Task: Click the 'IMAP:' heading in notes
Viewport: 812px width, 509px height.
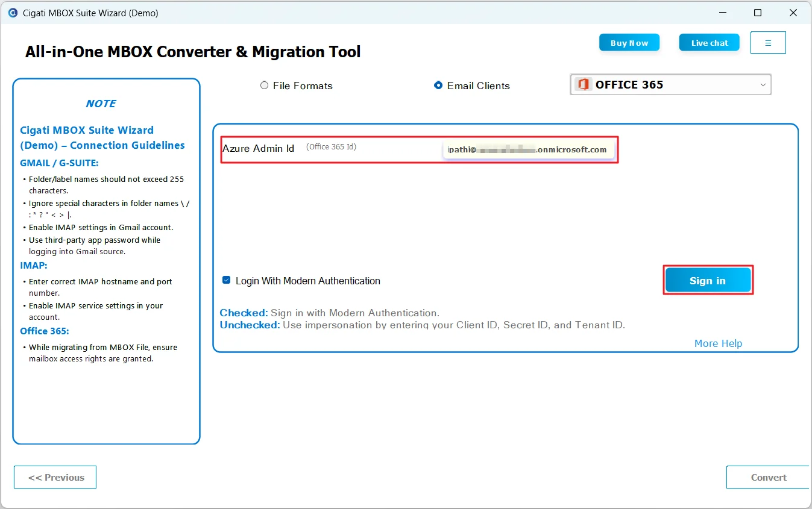Action: point(34,265)
